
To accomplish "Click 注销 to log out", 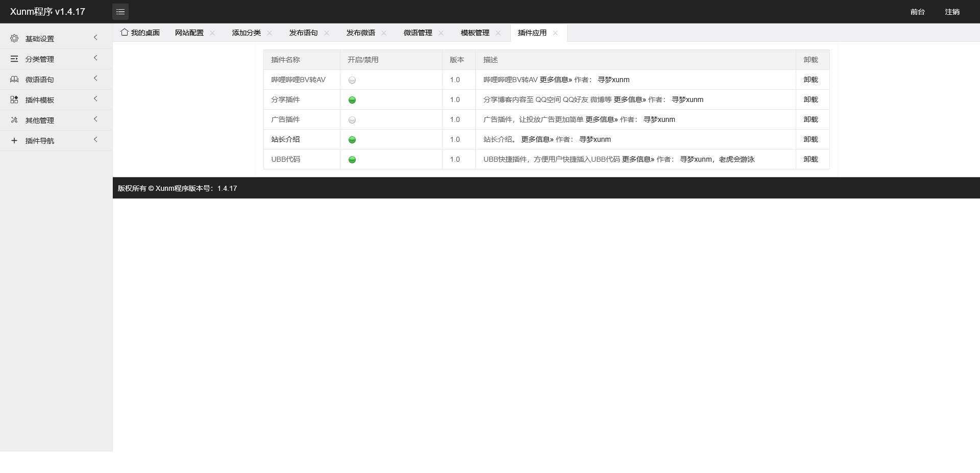I will click(x=952, y=12).
